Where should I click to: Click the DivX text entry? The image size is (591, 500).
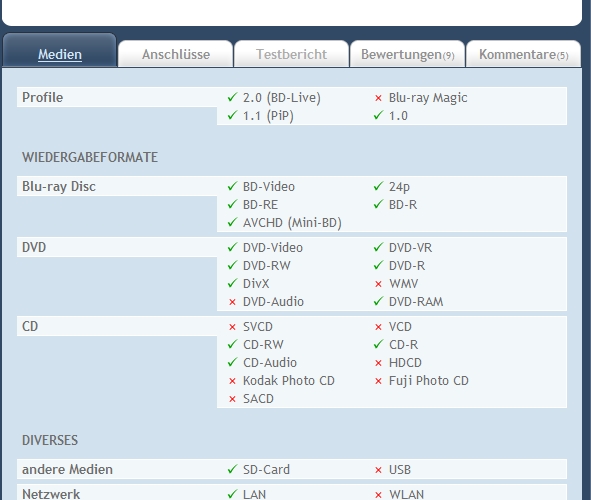tap(256, 283)
